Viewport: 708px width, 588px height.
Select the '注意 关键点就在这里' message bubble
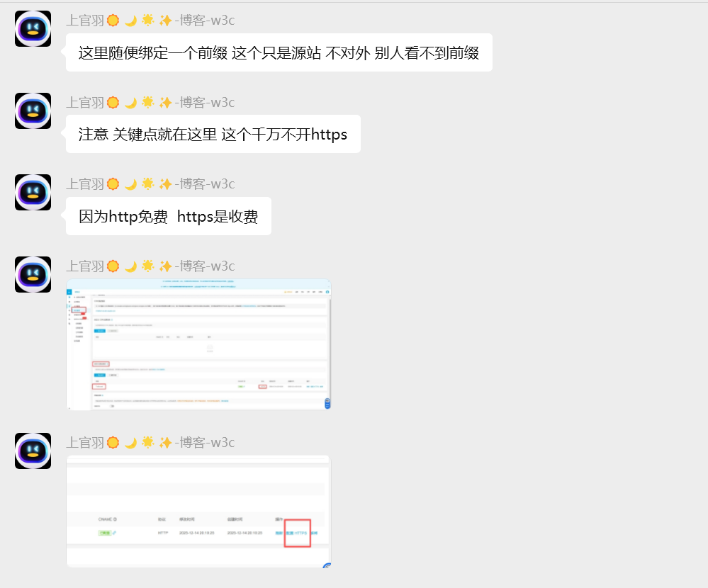pos(213,135)
